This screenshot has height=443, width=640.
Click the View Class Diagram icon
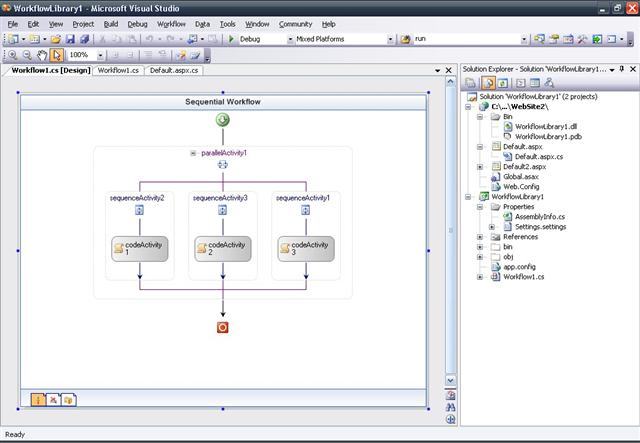click(549, 83)
